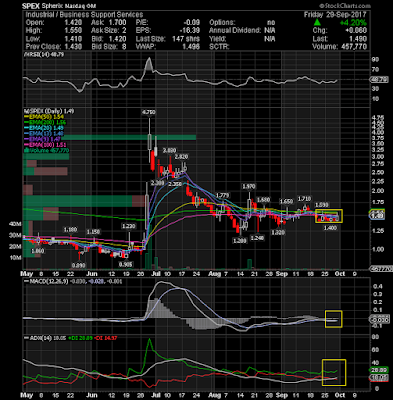
Task: Click the 48.79 RSI value tag on the right axis
Action: (379, 80)
